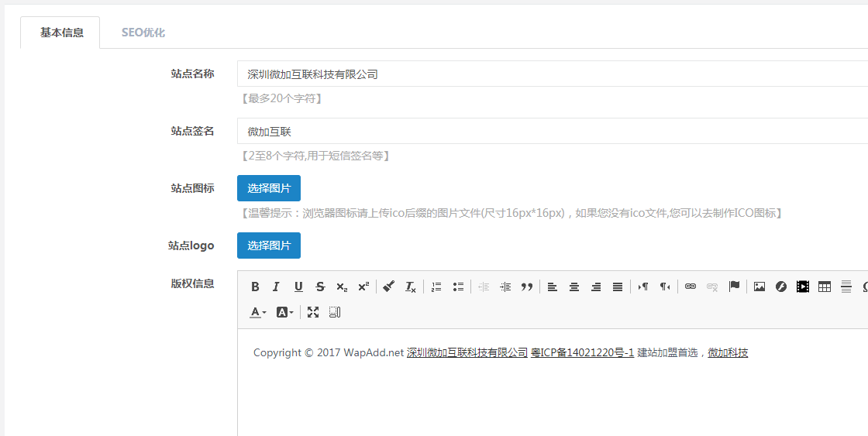Toggle bold formatting in the editor
The height and width of the screenshot is (436, 868).
coord(255,287)
